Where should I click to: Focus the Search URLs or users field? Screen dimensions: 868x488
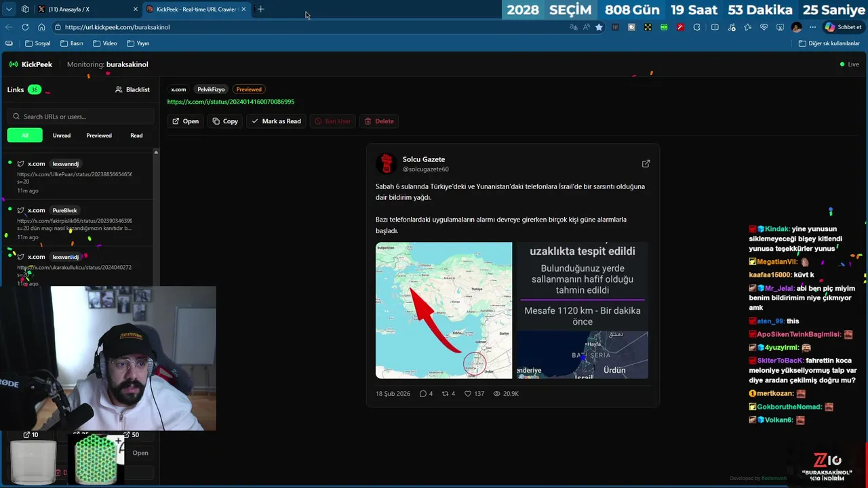(81, 117)
